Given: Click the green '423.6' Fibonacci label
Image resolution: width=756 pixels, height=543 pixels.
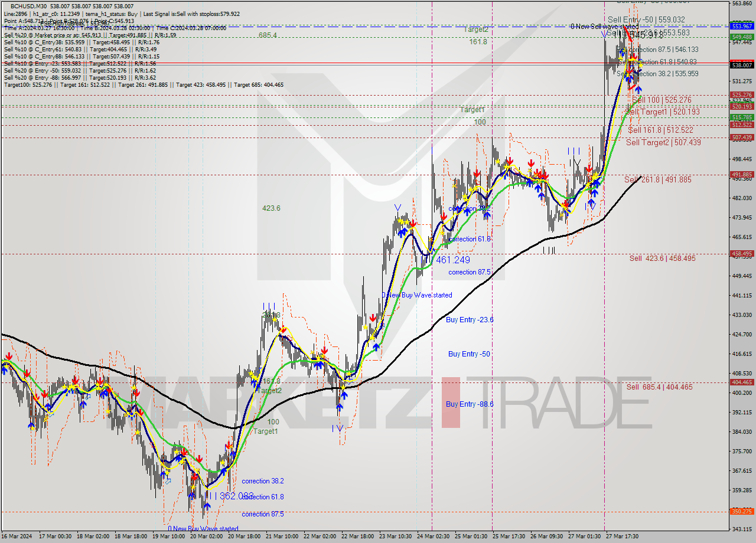Looking at the screenshot, I should click(x=271, y=208).
